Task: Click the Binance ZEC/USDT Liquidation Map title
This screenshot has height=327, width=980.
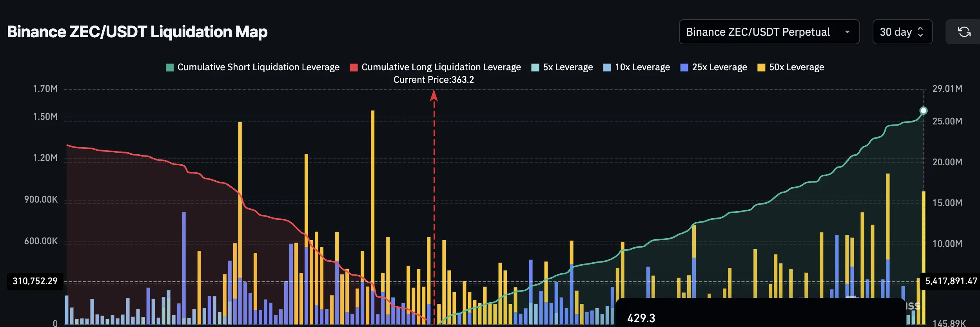Action: tap(137, 32)
